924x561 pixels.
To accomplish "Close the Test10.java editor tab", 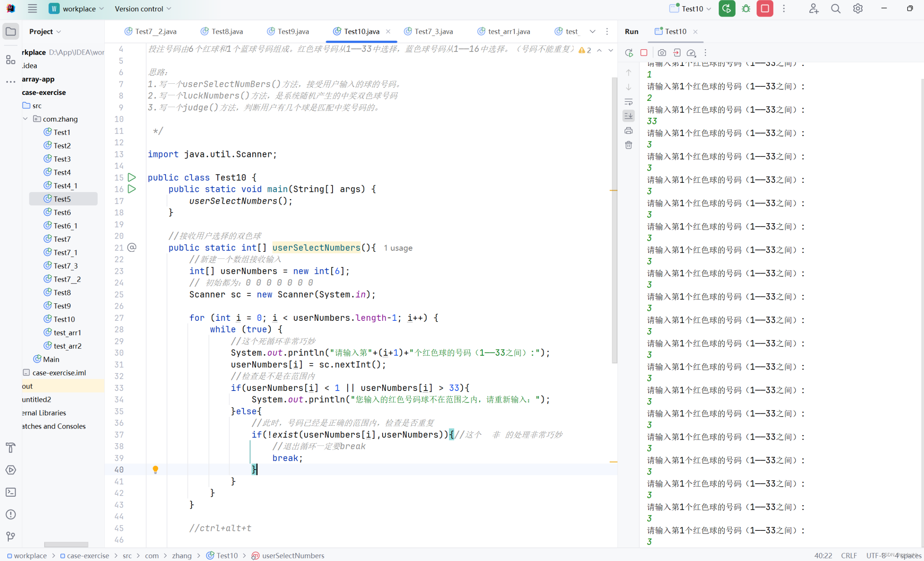I will (x=388, y=31).
